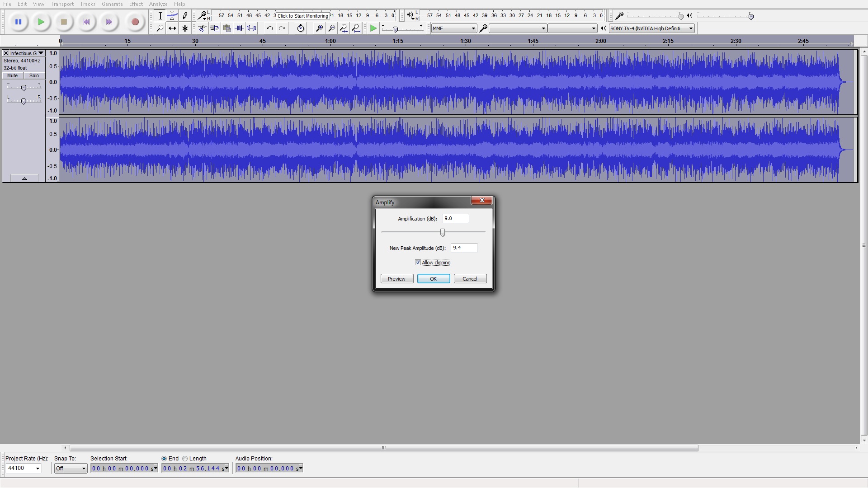Mute the Infectious G track
Viewport: 868px width, 488px height.
13,76
